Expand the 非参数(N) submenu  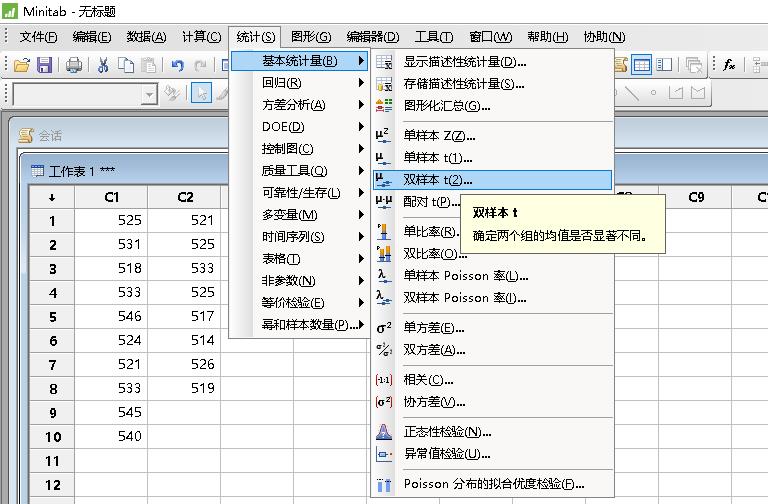click(x=299, y=281)
